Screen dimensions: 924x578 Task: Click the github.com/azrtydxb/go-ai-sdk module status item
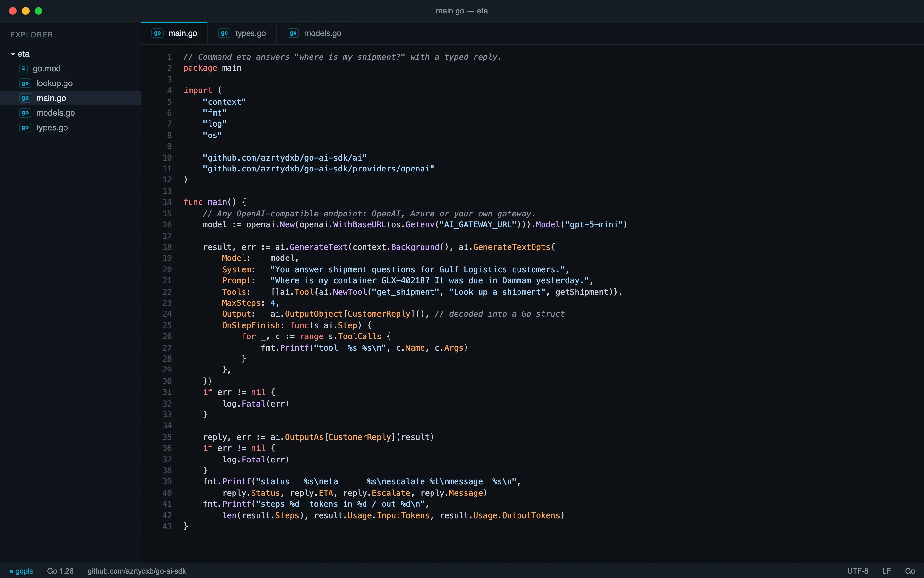tap(137, 571)
